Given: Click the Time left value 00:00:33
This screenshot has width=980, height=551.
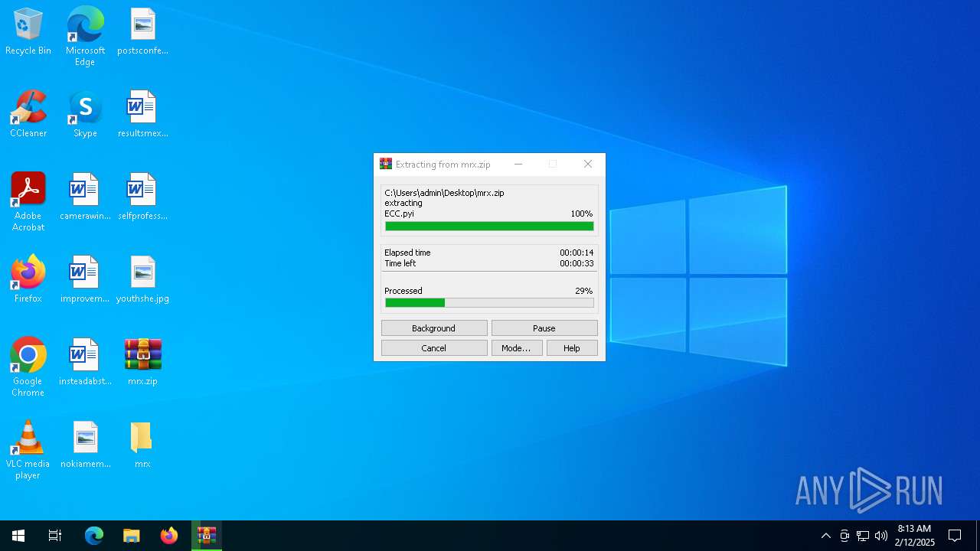Looking at the screenshot, I should pyautogui.click(x=577, y=263).
